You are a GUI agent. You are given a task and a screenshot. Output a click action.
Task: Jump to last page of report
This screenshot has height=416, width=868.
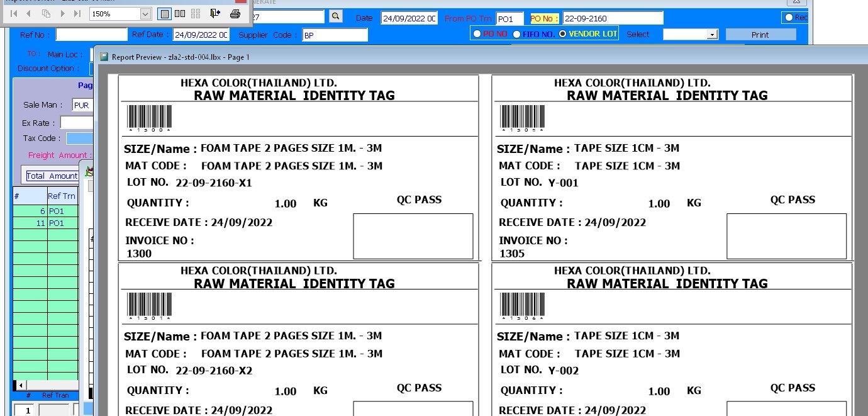click(77, 13)
